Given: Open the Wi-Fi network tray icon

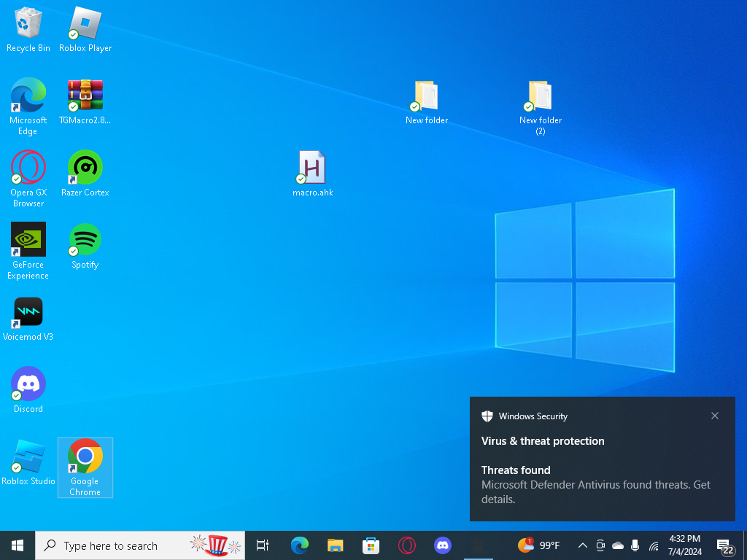Looking at the screenshot, I should pyautogui.click(x=653, y=545).
